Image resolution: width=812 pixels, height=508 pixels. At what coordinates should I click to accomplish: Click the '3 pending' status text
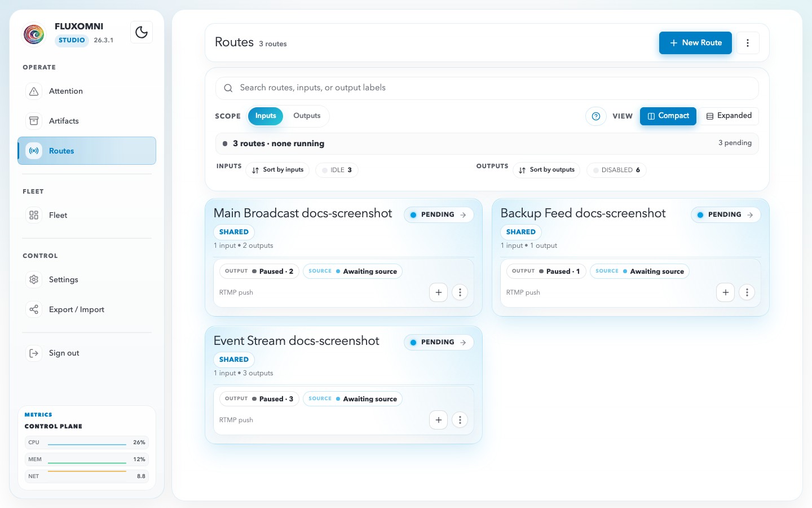tap(735, 143)
